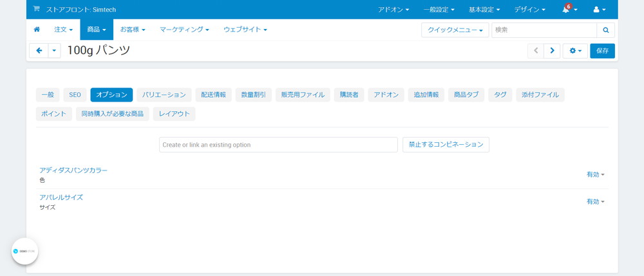Go to the home dashboard icon

(x=37, y=30)
